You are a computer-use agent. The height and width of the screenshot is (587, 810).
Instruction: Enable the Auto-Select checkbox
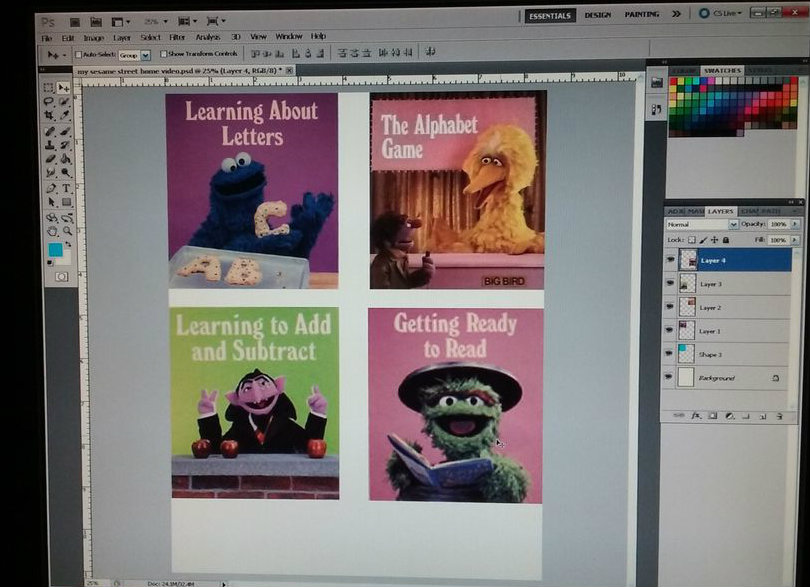pyautogui.click(x=79, y=54)
